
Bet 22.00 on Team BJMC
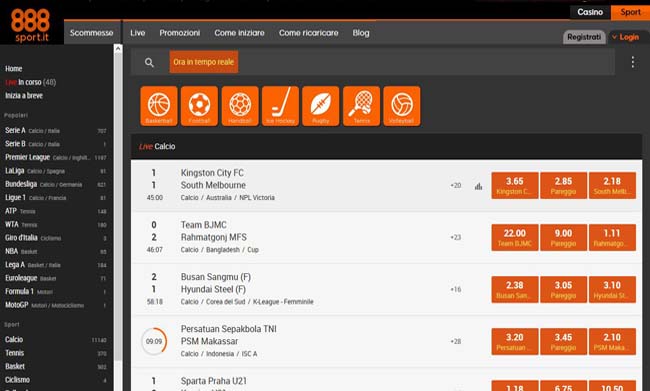515,238
